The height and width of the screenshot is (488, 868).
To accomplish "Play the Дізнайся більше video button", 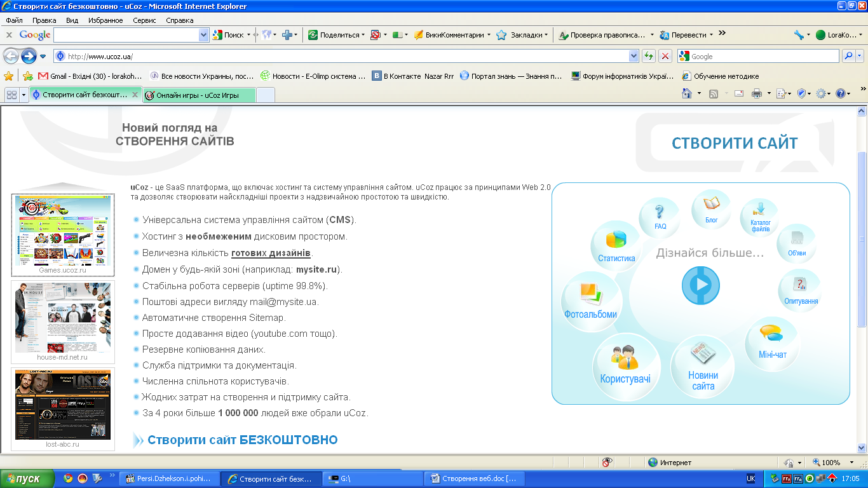I will pyautogui.click(x=701, y=285).
